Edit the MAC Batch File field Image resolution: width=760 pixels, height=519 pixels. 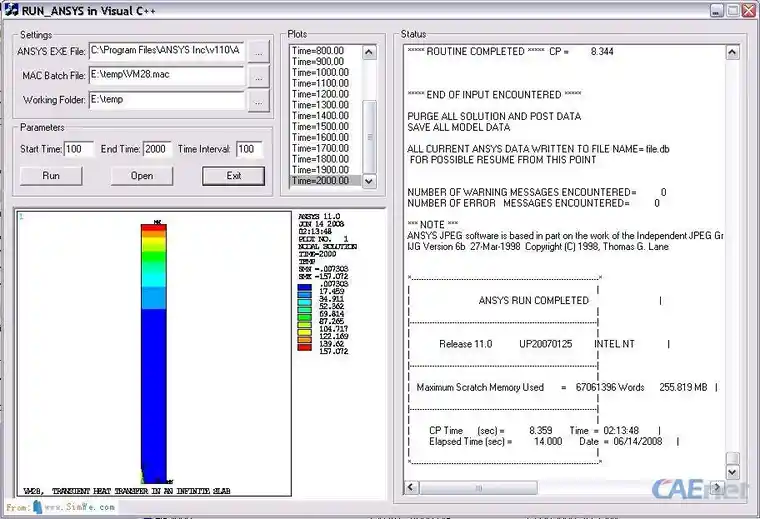(x=167, y=76)
